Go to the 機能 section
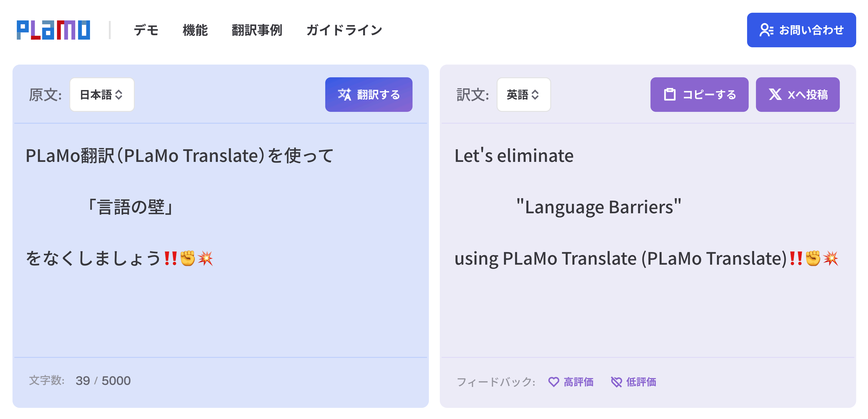This screenshot has height=419, width=868. click(x=195, y=30)
